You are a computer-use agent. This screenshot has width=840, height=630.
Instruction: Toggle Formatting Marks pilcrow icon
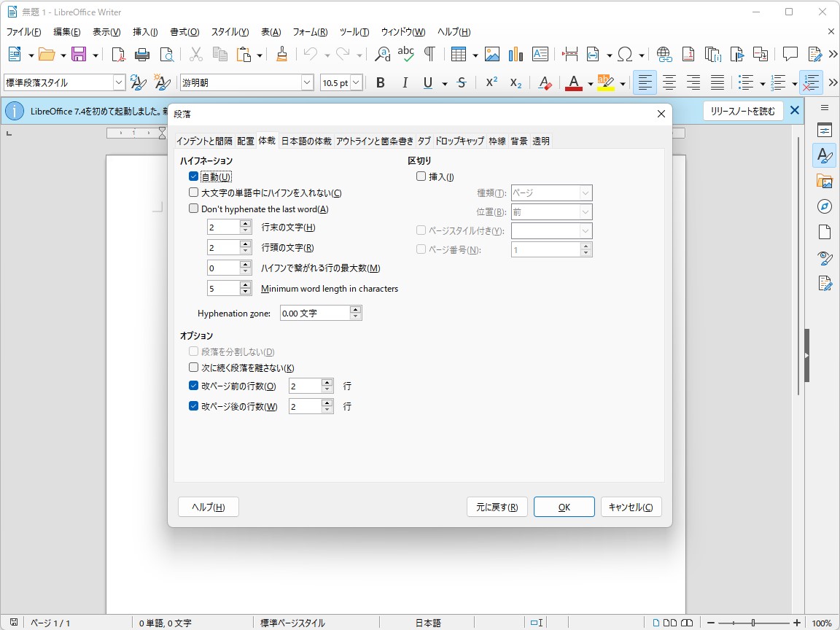[429, 54]
